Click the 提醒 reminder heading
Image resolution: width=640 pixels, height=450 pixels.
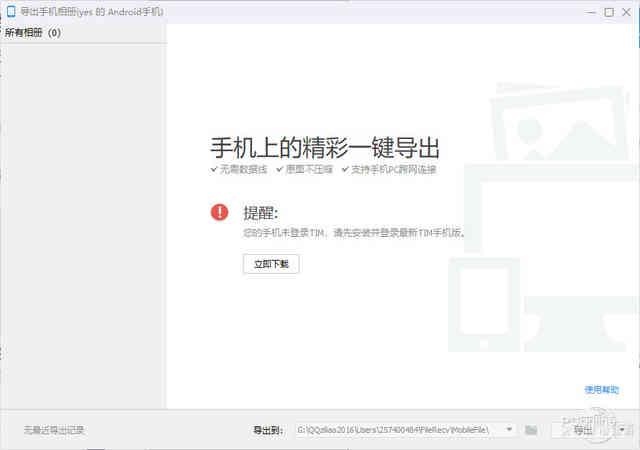click(260, 213)
